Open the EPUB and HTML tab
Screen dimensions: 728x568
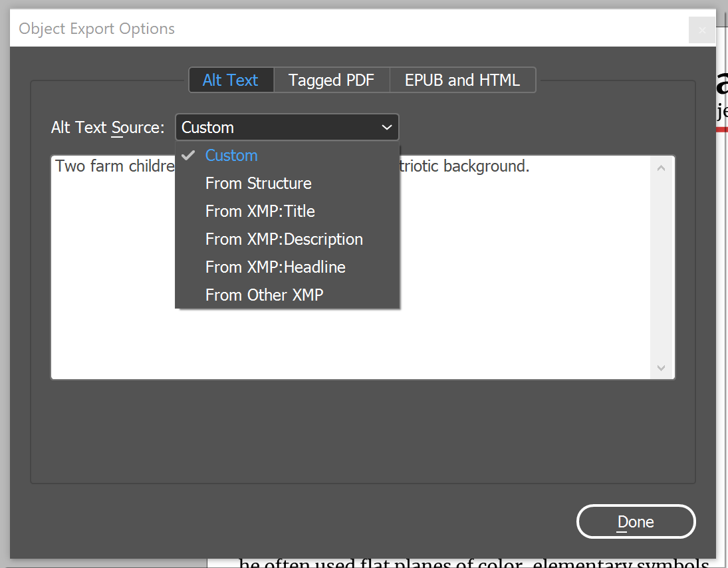pos(463,80)
